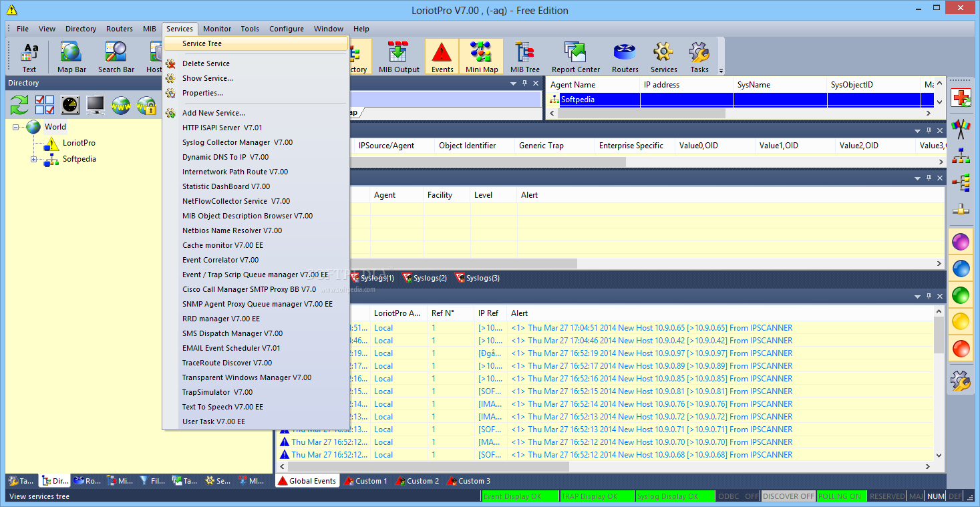Click the clock gauge icon in Directory
Viewport: 980px width, 507px height.
click(70, 105)
